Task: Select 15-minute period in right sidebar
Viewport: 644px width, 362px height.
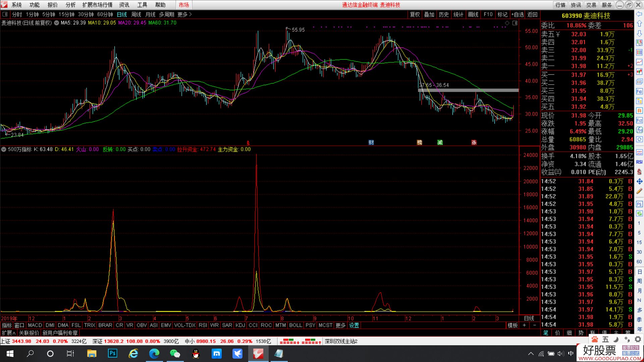Action: click(x=639, y=242)
